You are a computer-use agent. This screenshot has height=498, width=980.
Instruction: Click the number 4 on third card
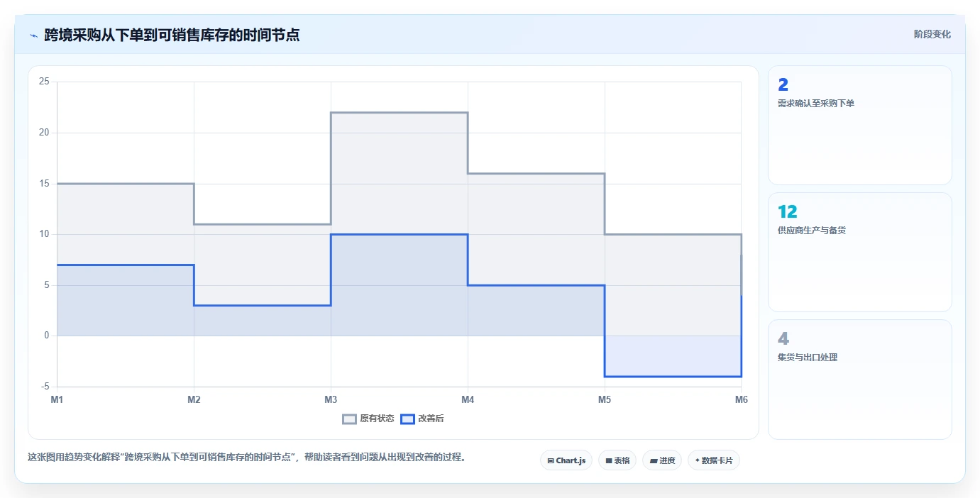click(x=783, y=338)
